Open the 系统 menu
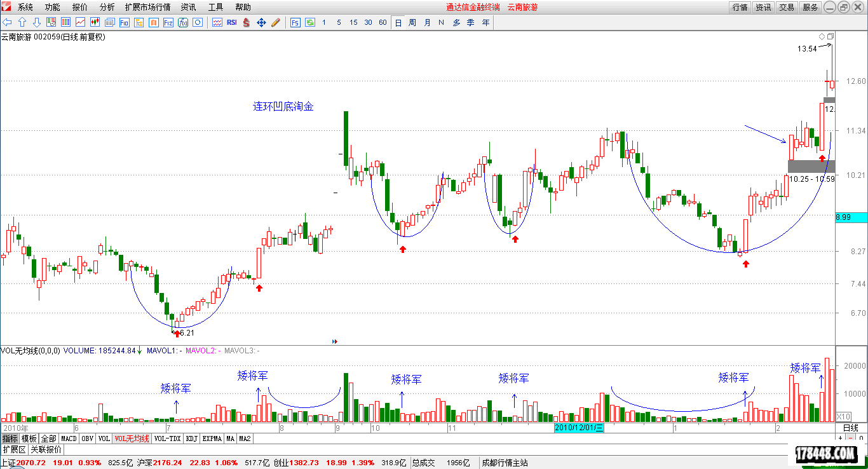Screen dimensions: 868x469 tap(25, 7)
